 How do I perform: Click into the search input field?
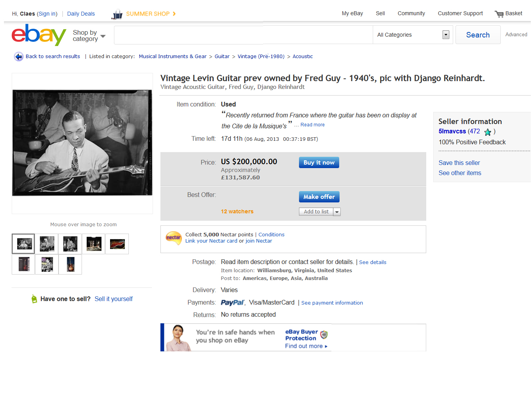coord(243,35)
